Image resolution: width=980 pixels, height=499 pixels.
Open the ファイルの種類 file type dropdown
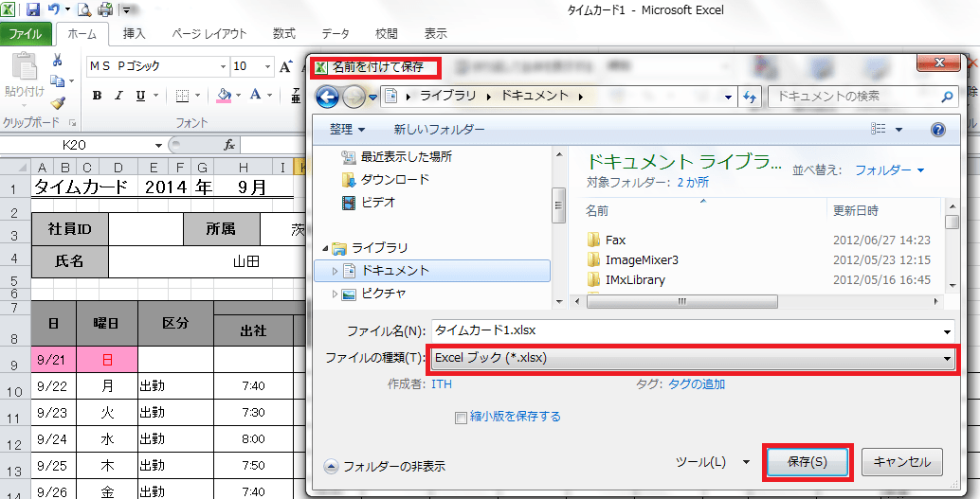946,359
